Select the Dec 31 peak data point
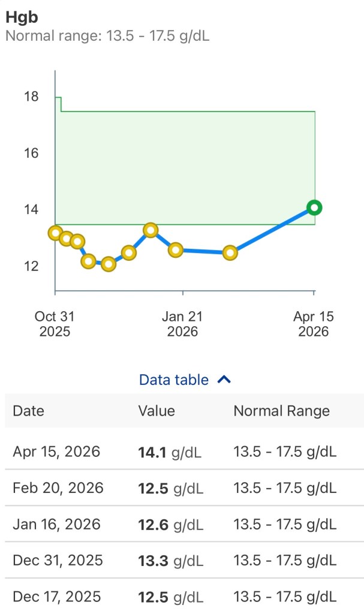The width and height of the screenshot is (364, 614). (150, 230)
